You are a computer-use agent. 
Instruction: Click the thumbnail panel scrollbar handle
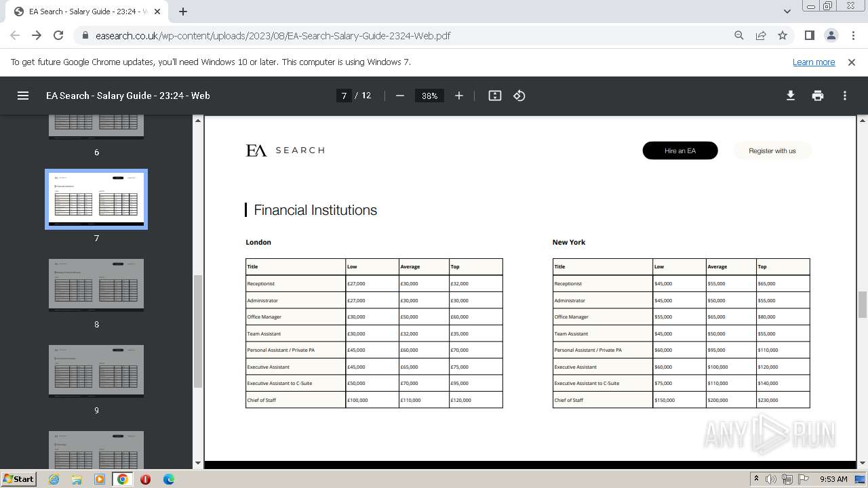tap(198, 331)
